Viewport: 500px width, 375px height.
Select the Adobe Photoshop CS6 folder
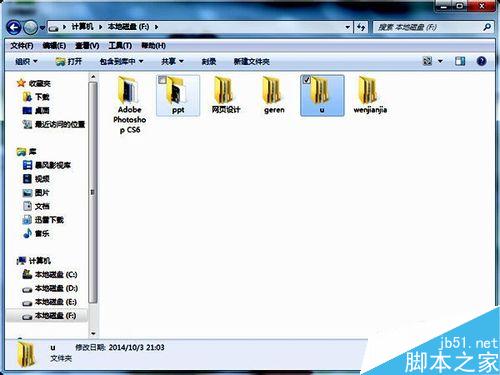pos(130,104)
